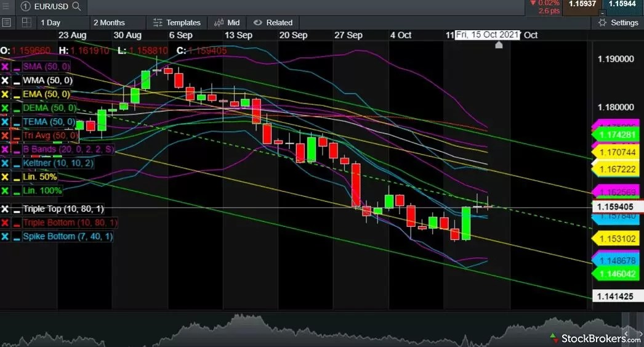This screenshot has height=347, width=644.
Task: Open the chart layout grid icon
Action: tap(26, 22)
